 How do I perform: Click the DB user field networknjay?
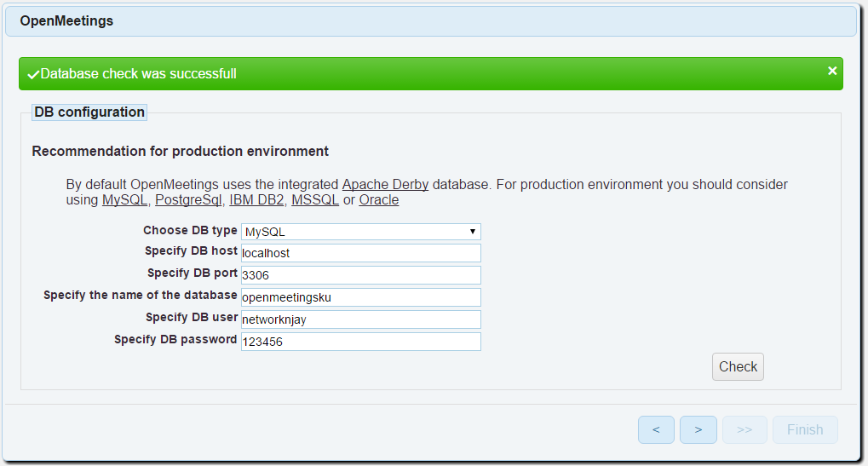[x=361, y=319]
